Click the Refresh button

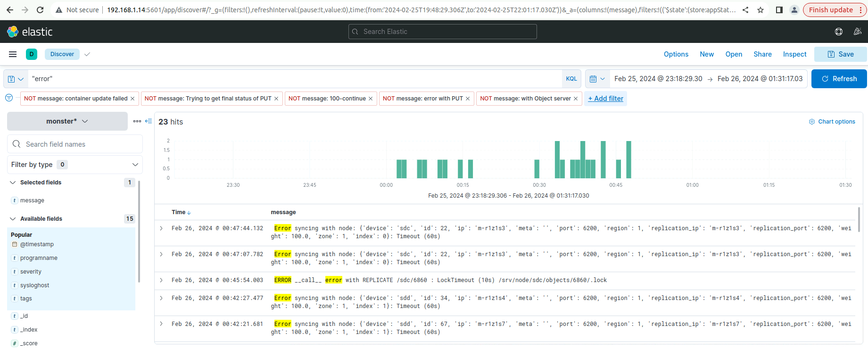(x=839, y=79)
